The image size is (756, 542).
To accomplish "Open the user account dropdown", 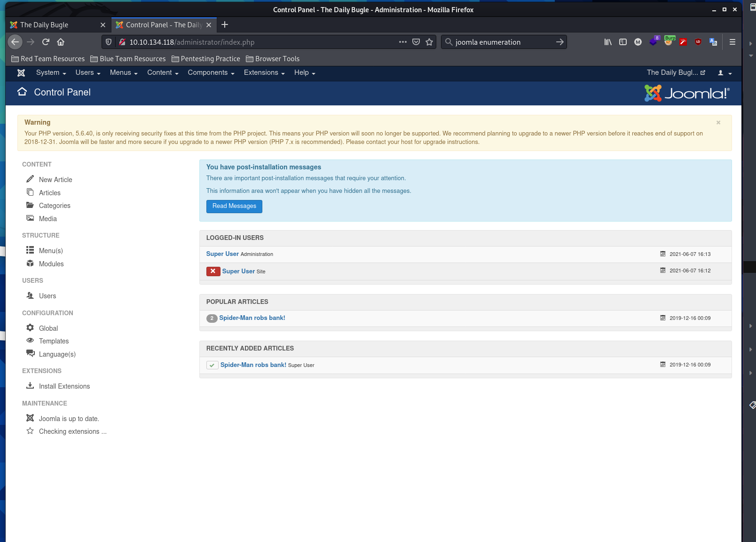I will coord(724,73).
